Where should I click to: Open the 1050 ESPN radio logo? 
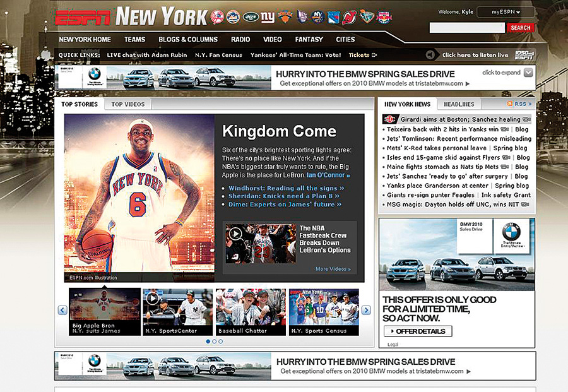pyautogui.click(x=524, y=55)
